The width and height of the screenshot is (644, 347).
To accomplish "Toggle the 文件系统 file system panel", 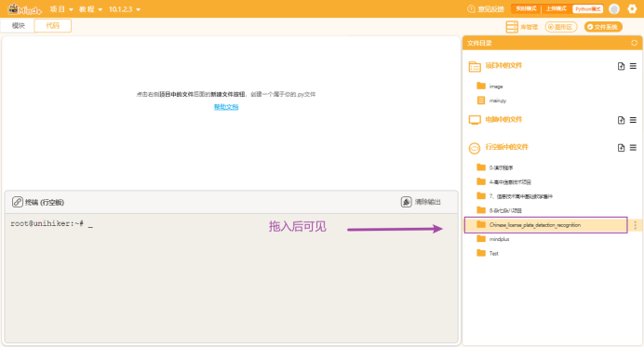I will coord(603,27).
